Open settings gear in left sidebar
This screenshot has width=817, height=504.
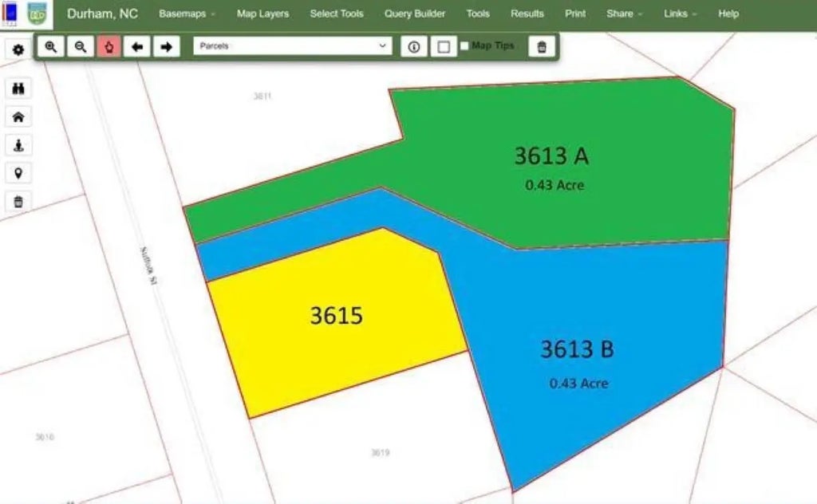[18, 49]
